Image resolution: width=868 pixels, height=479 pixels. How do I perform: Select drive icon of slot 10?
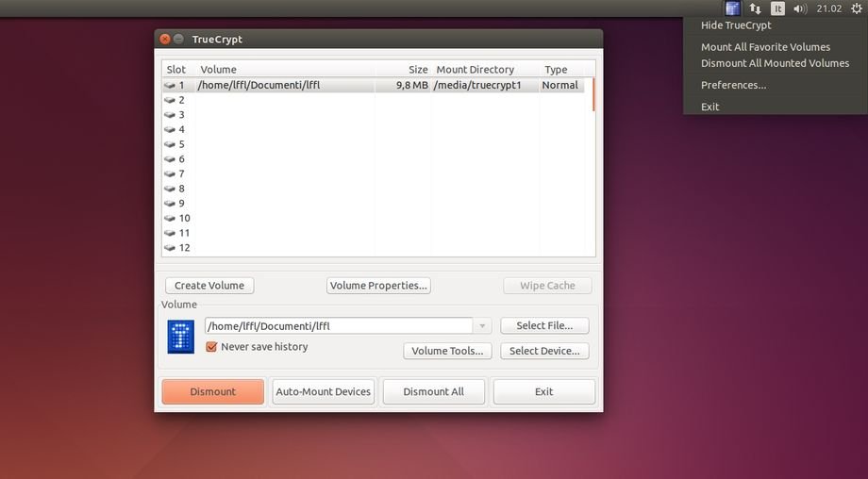tap(170, 219)
